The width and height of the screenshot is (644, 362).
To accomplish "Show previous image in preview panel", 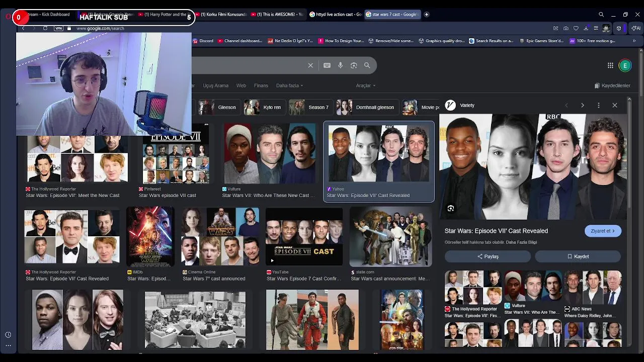I will [x=567, y=106].
